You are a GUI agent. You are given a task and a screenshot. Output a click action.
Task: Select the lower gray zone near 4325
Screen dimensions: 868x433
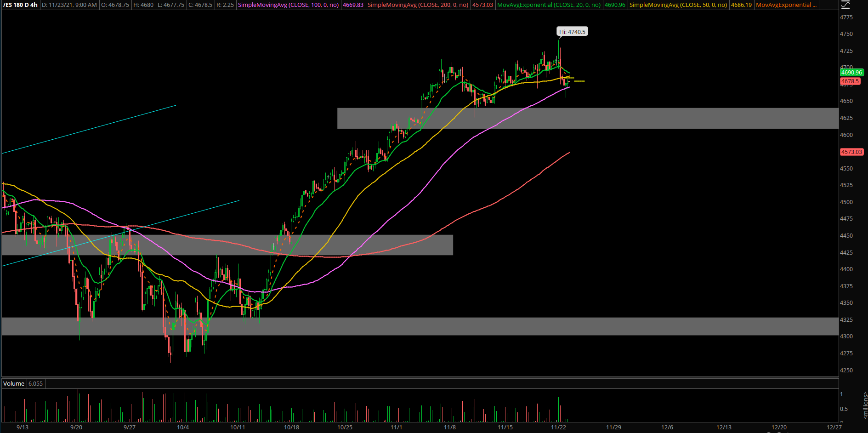click(420, 326)
